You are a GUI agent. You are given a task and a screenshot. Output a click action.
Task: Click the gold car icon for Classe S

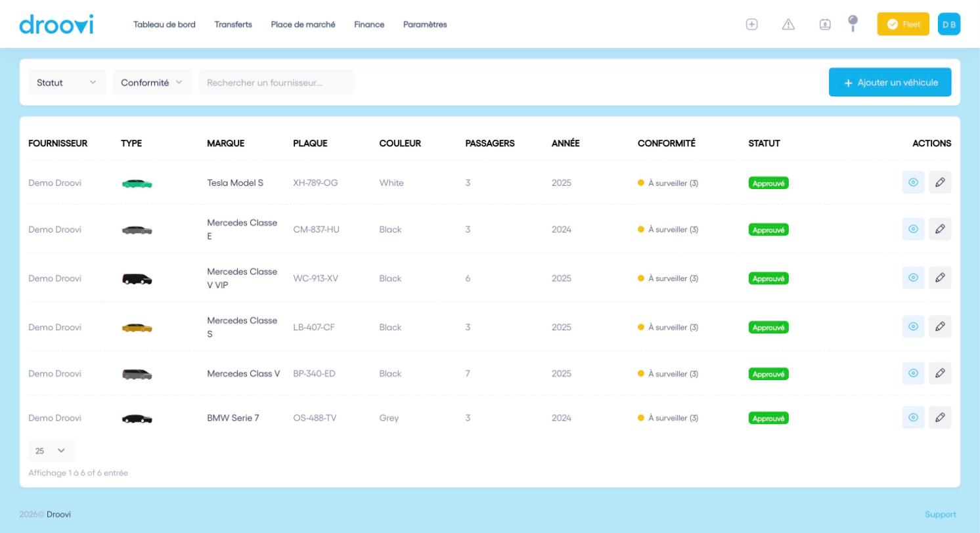(x=137, y=328)
